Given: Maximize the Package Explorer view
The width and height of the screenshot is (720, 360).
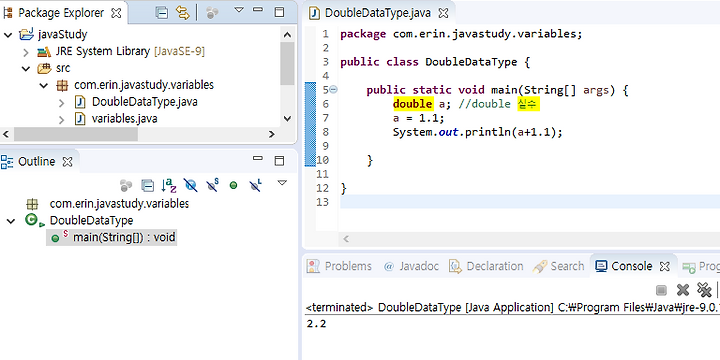Looking at the screenshot, I should (x=279, y=12).
